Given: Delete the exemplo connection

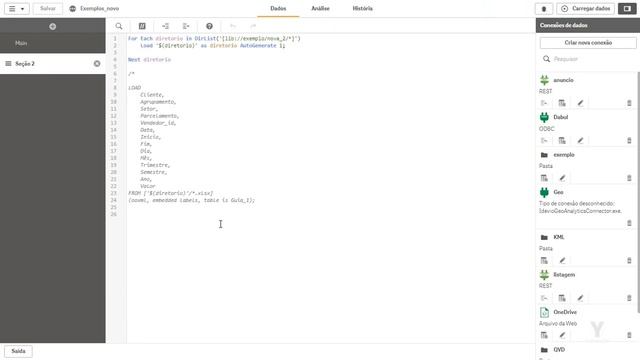Looking at the screenshot, I should click(629, 178).
